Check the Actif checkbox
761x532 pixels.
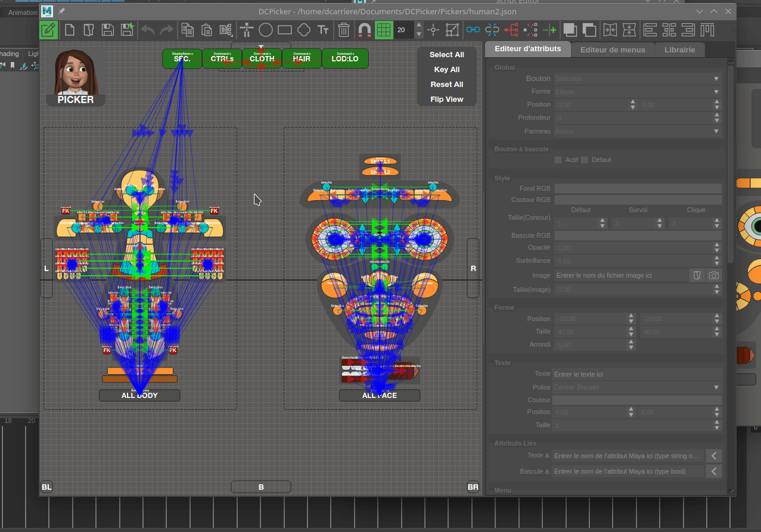pos(558,160)
